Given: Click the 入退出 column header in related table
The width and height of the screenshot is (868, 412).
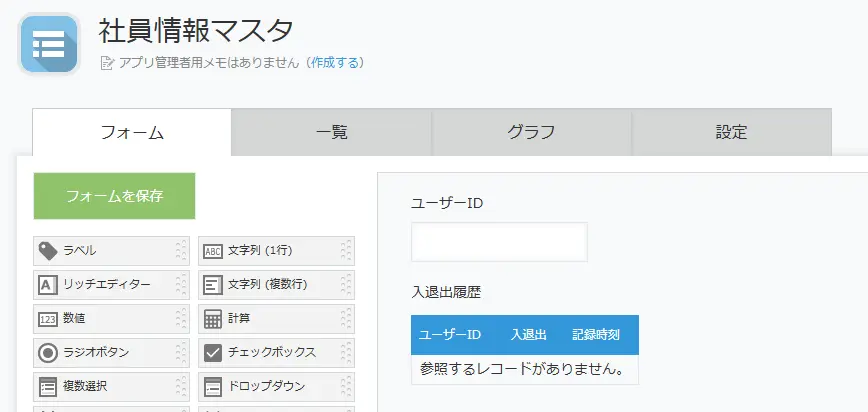Looking at the screenshot, I should coord(529,335).
